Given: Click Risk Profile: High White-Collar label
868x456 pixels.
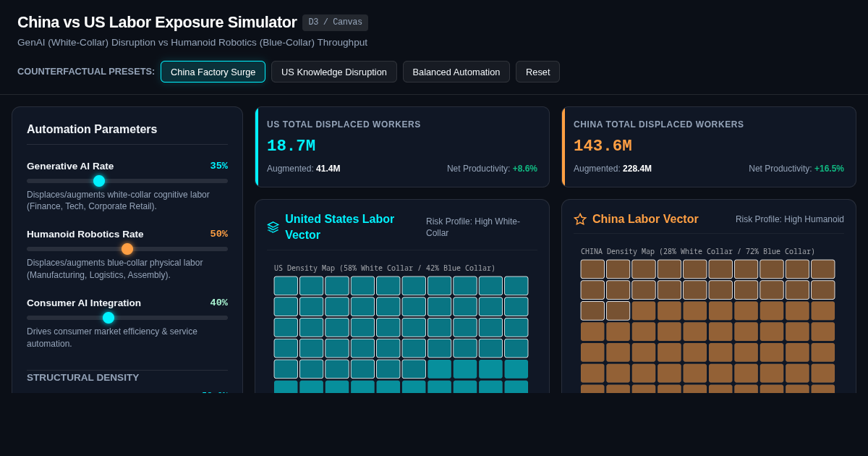Looking at the screenshot, I should 473,227.
